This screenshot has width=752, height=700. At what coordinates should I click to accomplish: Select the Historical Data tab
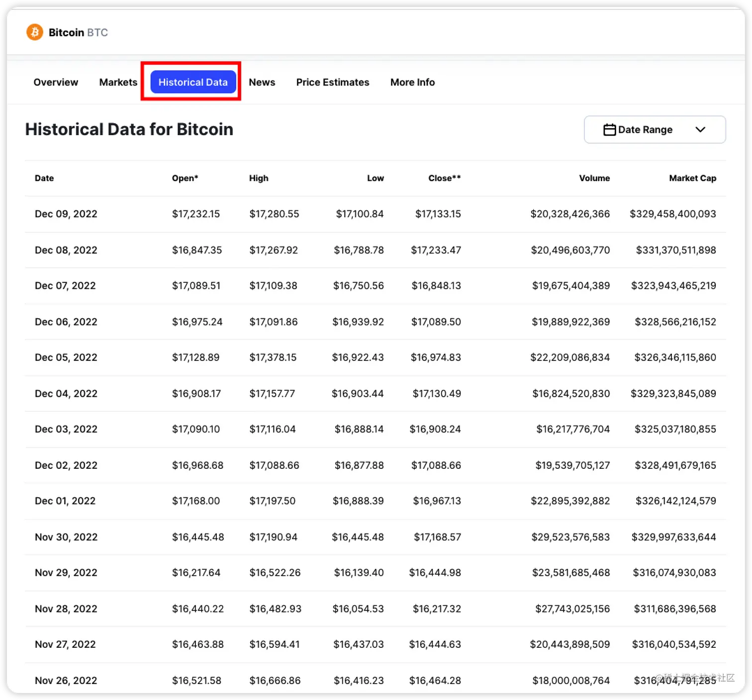[x=193, y=82]
